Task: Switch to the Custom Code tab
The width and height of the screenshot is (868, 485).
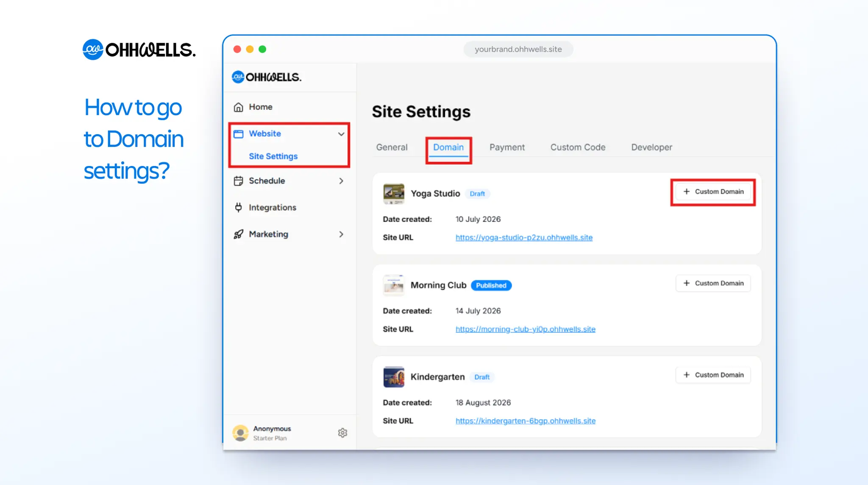Action: tap(578, 147)
